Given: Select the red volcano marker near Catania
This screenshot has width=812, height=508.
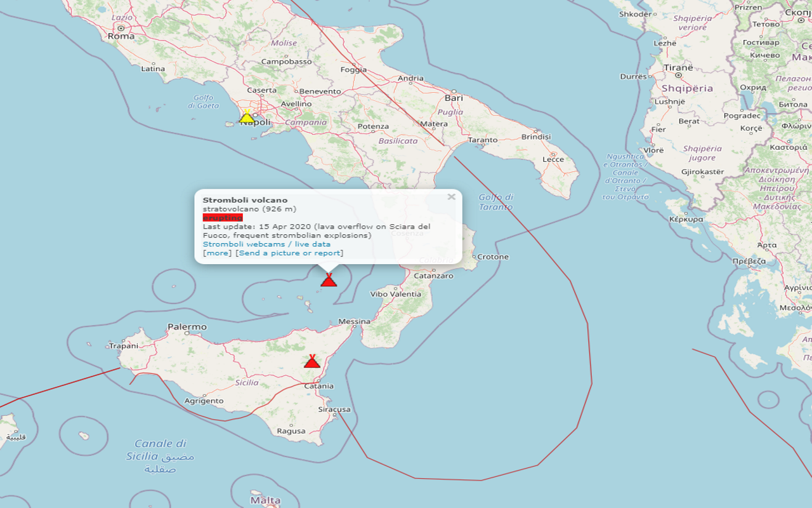Looking at the screenshot, I should 312,361.
